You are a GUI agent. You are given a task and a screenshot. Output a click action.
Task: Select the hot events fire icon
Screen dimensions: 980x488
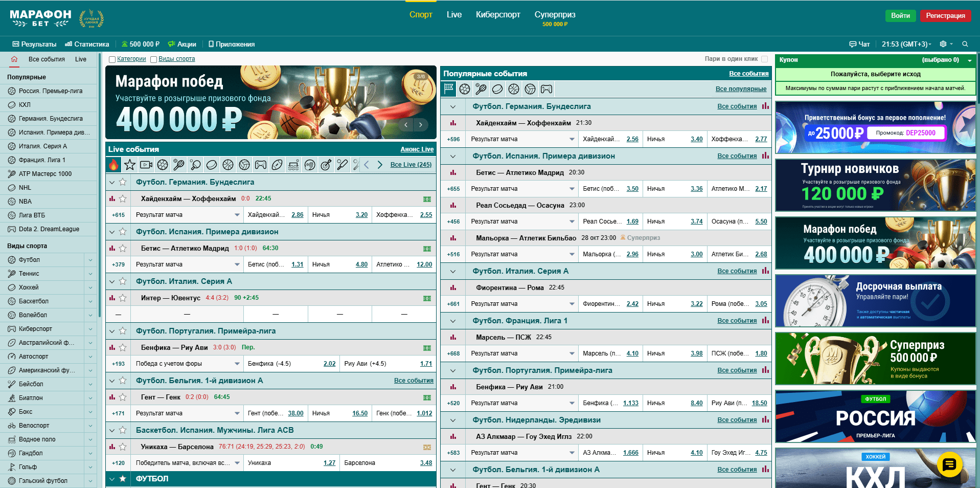tap(113, 165)
